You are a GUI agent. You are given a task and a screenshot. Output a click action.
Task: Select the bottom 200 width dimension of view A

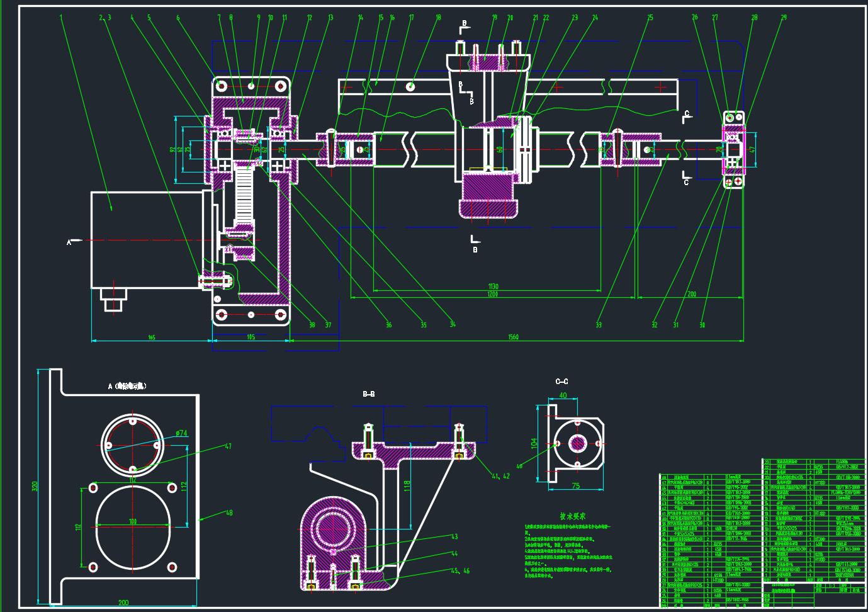[123, 603]
